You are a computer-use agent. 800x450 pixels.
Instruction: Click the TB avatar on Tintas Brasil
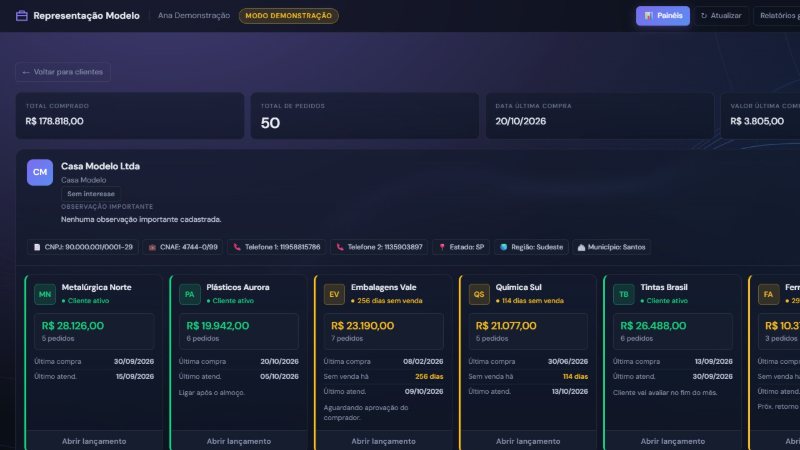pyautogui.click(x=623, y=294)
